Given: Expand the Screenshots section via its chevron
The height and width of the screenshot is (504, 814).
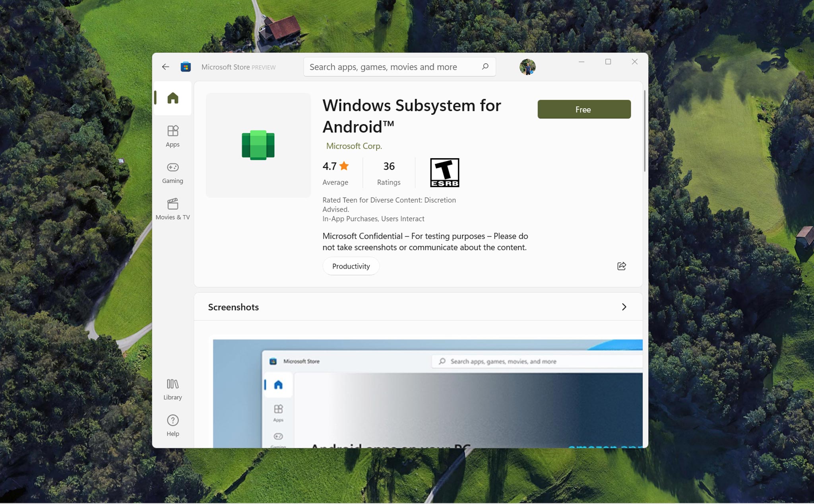Looking at the screenshot, I should (624, 307).
